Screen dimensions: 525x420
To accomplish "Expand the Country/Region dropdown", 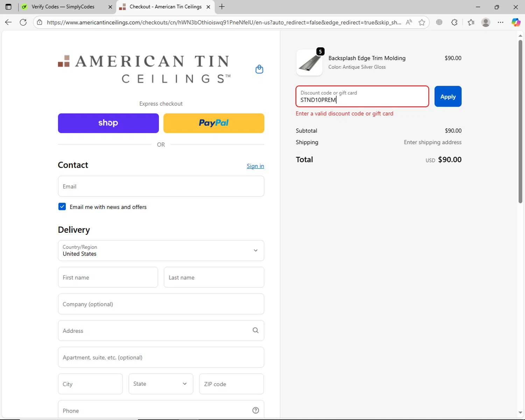I will click(x=161, y=251).
